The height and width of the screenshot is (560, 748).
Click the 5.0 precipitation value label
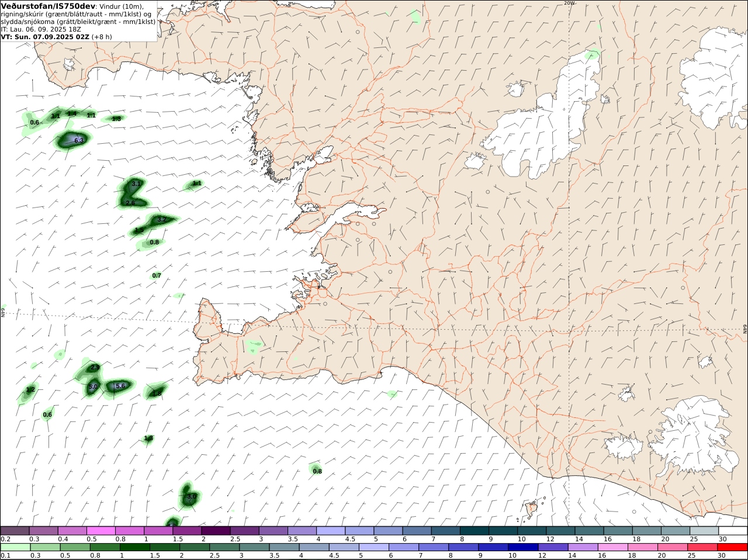(93, 387)
